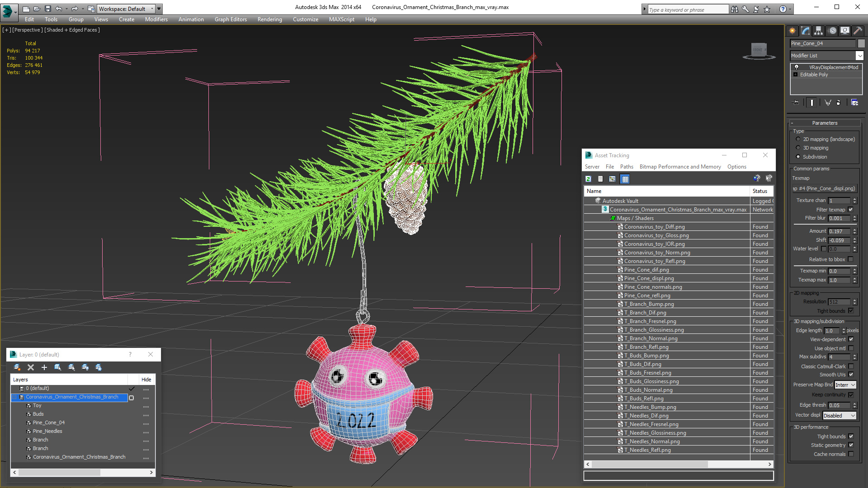Open the Hierarchy command panel tab
868x488 pixels.
[819, 31]
